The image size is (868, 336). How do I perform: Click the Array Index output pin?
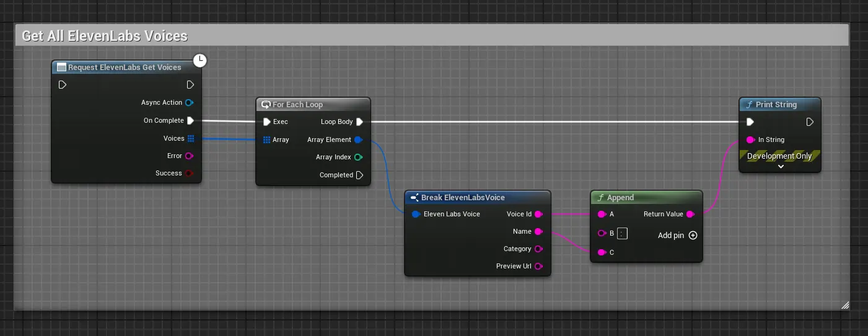point(358,157)
